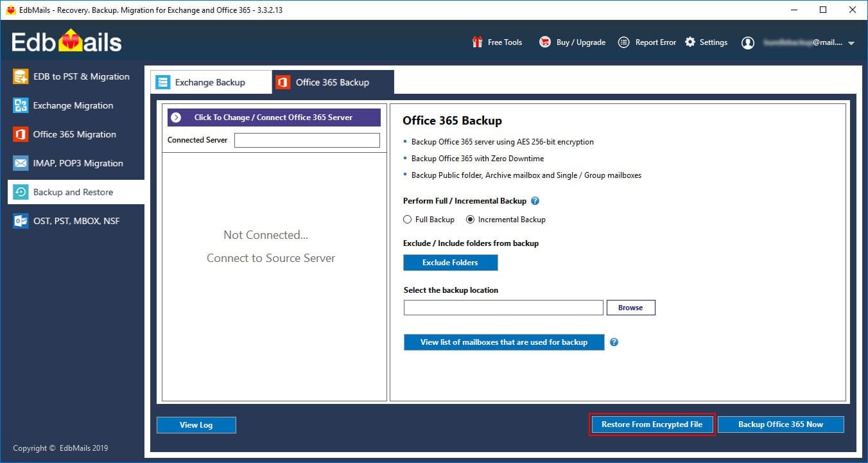Click the Free Tools gift icon

pyautogui.click(x=477, y=42)
